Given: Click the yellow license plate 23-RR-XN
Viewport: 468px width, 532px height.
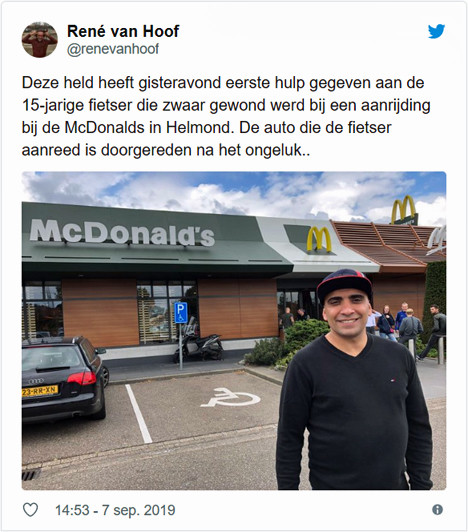Looking at the screenshot, I should 40,391.
